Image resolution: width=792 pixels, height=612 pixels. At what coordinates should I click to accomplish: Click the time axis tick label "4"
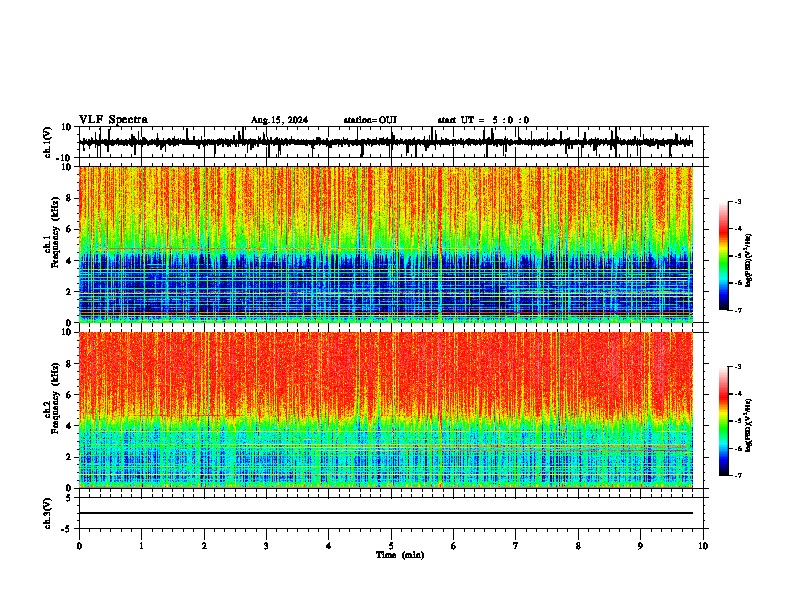[x=329, y=546]
